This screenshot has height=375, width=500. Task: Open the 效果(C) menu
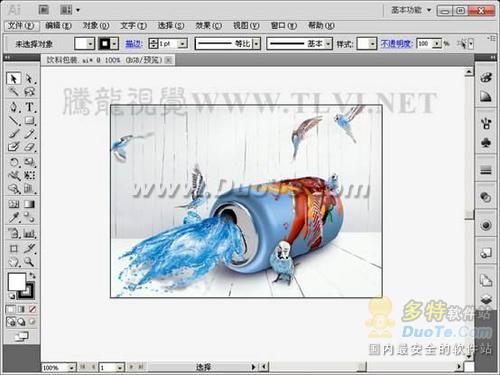tap(208, 26)
